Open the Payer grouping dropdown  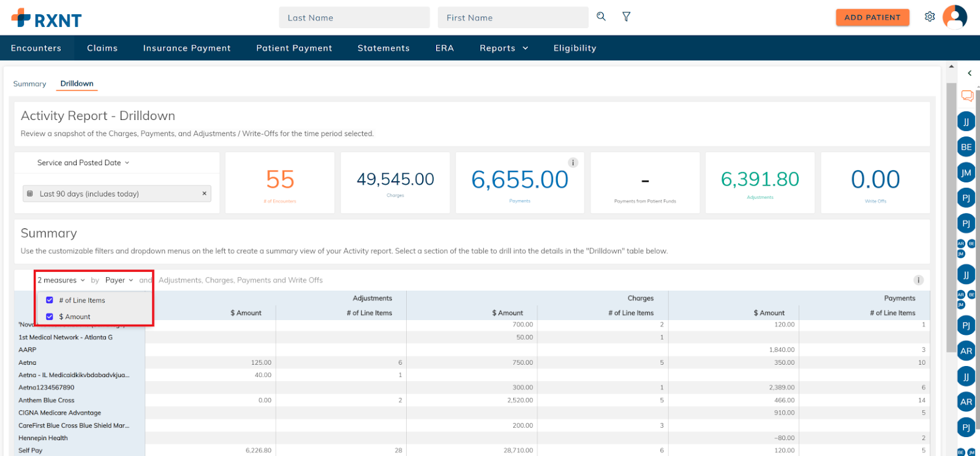pos(119,280)
